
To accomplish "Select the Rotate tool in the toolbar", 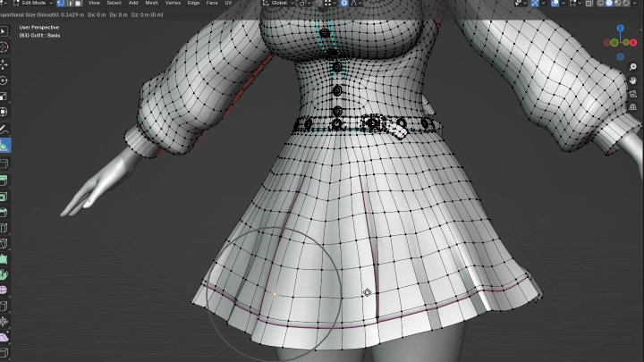I will pyautogui.click(x=4, y=80).
